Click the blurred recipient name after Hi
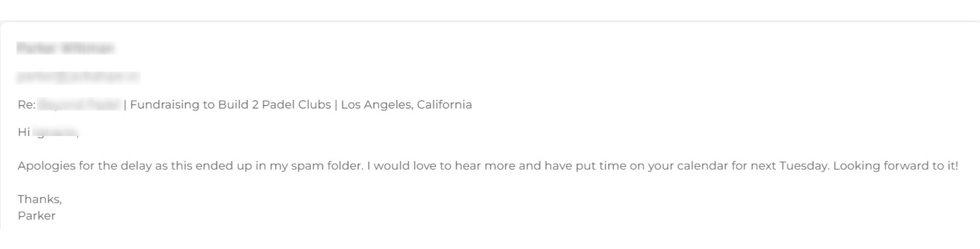Screen dimensions: 980x249 [56, 132]
